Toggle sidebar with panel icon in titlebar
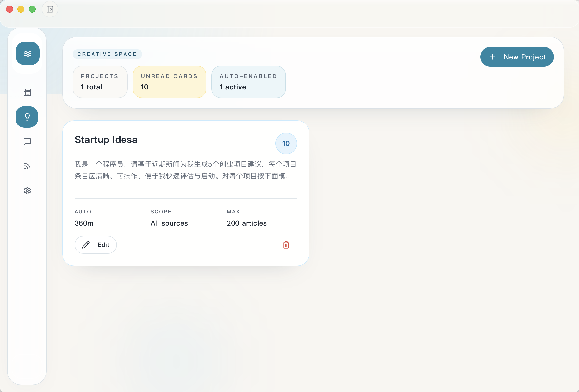This screenshot has width=579, height=392. point(50,9)
